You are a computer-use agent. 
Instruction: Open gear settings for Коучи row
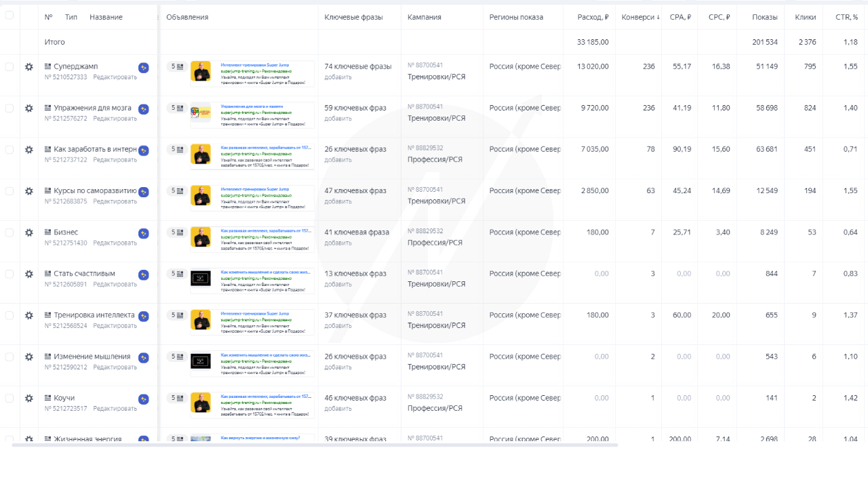(x=28, y=398)
